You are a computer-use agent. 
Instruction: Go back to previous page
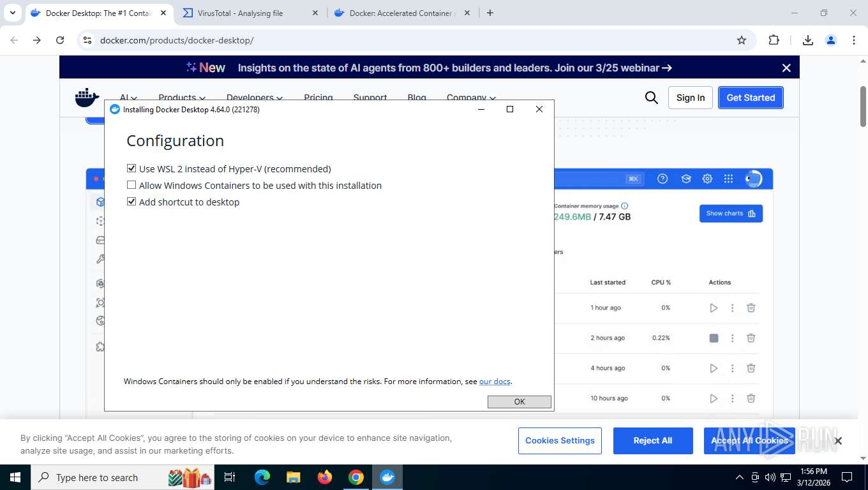[14, 40]
